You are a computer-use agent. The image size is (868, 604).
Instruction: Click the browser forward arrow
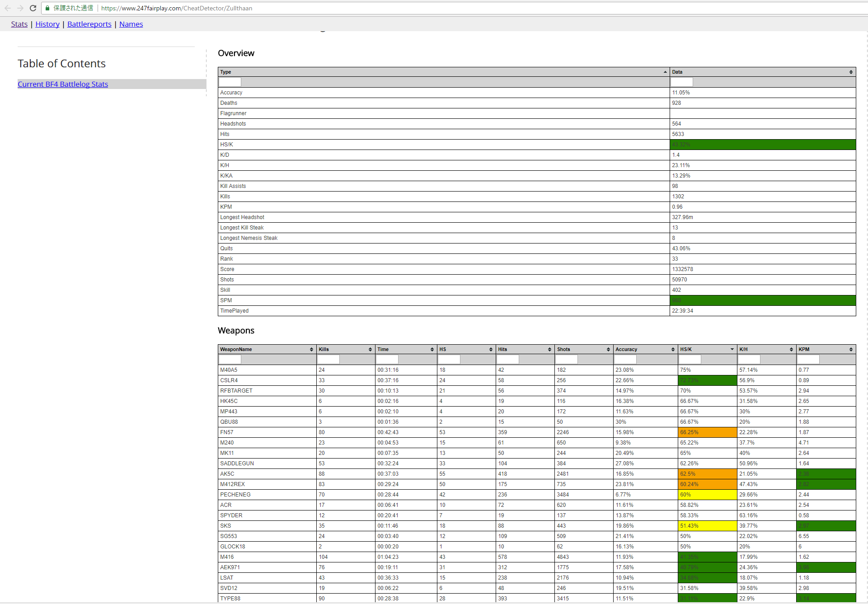click(20, 8)
